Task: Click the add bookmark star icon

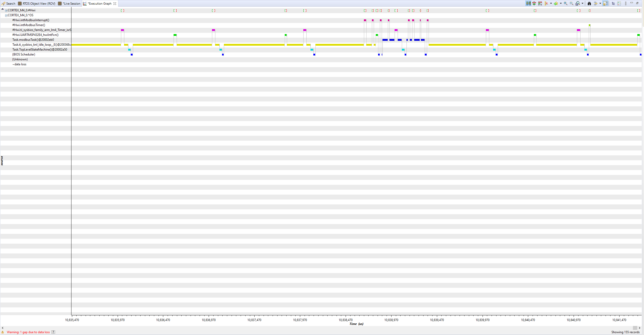Action: (556, 3)
